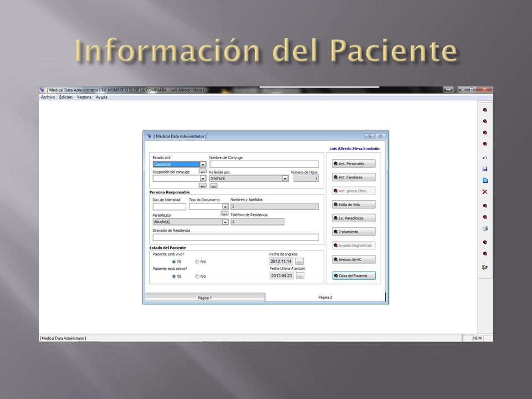This screenshot has height=399, width=532.
Task: Open Ex. Paraclínicos
Action: [354, 218]
